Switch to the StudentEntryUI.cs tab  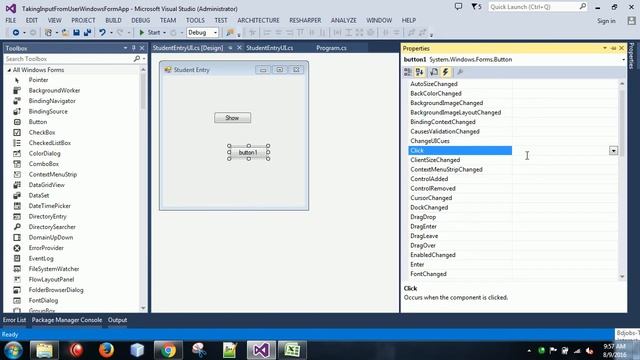269,48
